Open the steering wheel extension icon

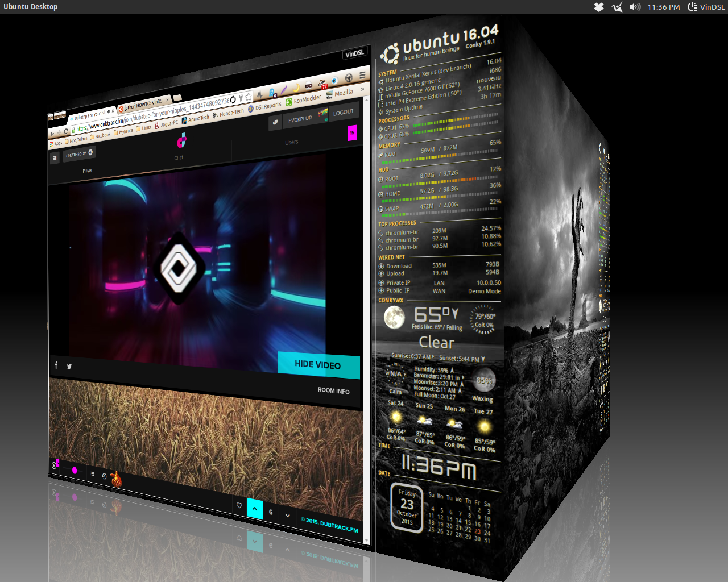pyautogui.click(x=349, y=78)
